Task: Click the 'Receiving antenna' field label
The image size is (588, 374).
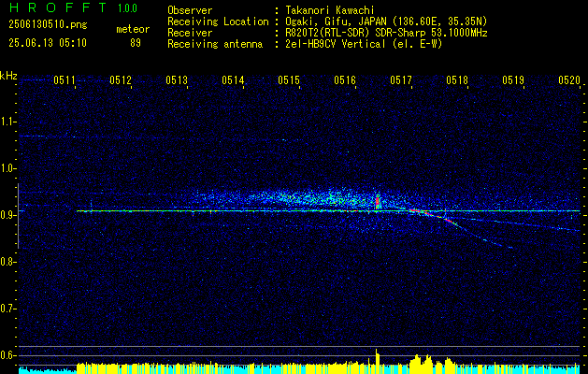Action: pyautogui.click(x=215, y=44)
